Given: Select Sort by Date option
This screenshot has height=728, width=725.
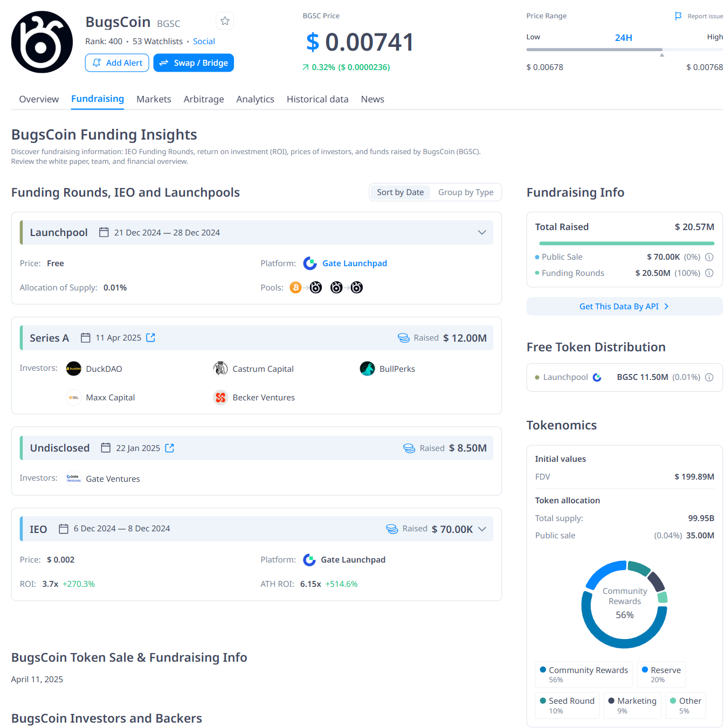Looking at the screenshot, I should click(x=400, y=192).
